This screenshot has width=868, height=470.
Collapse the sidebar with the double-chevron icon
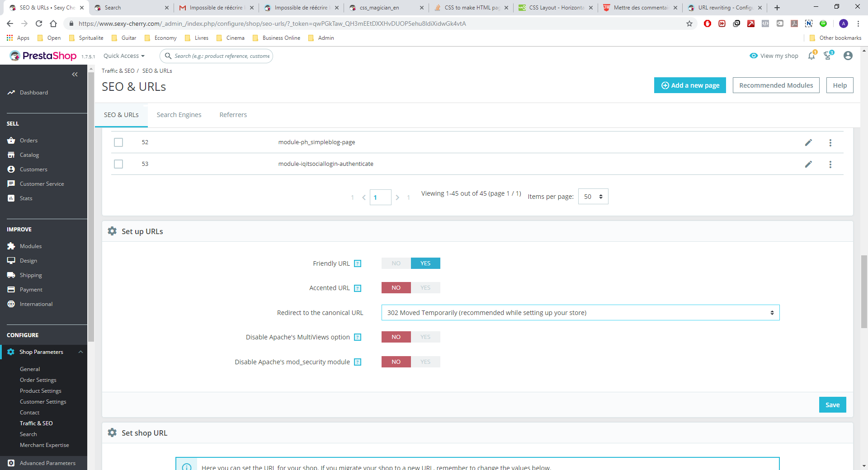point(75,74)
